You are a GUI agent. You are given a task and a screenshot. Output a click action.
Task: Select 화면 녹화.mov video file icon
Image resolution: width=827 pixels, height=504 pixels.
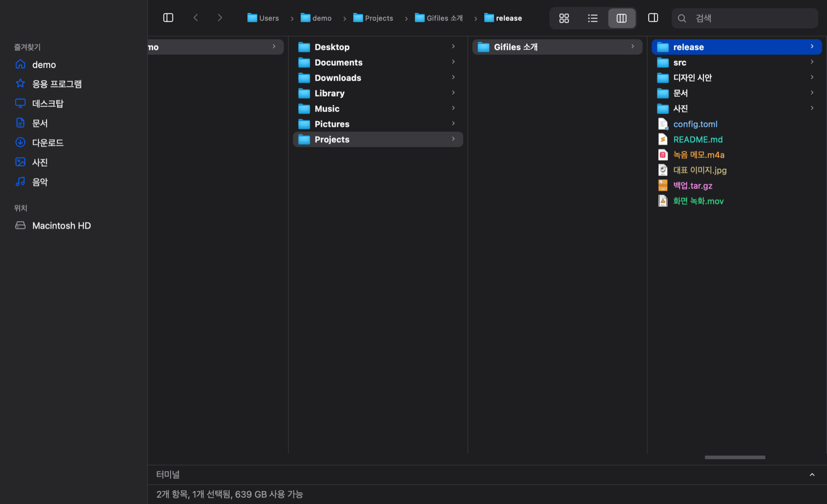[663, 201]
